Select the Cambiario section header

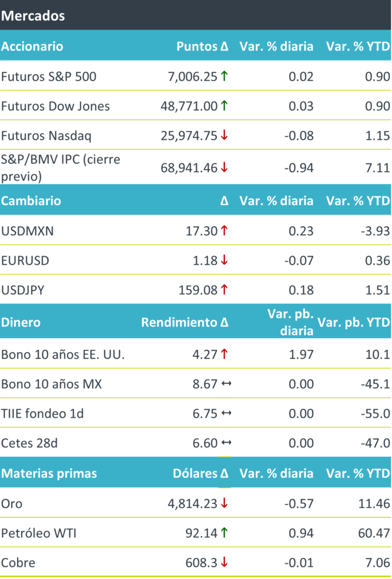pos(31,201)
